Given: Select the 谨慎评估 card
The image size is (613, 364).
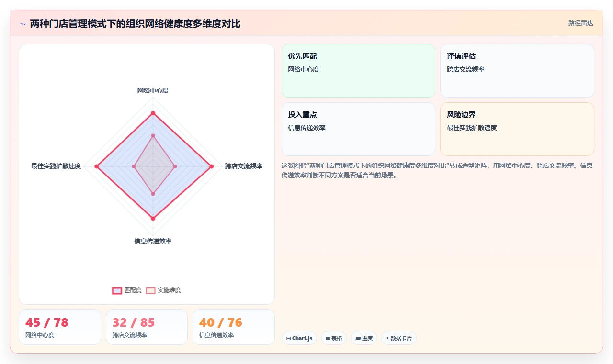Looking at the screenshot, I should pyautogui.click(x=517, y=71).
